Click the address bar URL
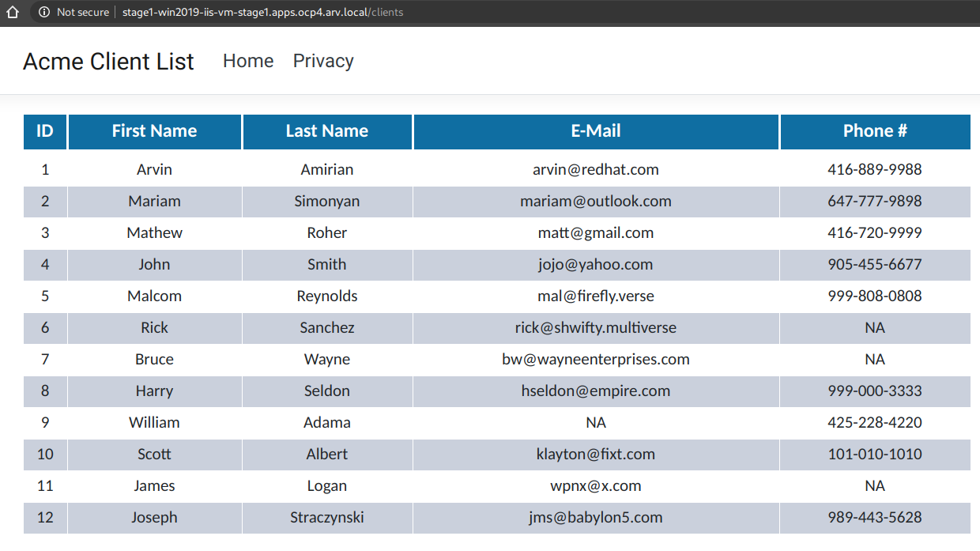The height and width of the screenshot is (551, 980). pyautogui.click(x=262, y=12)
